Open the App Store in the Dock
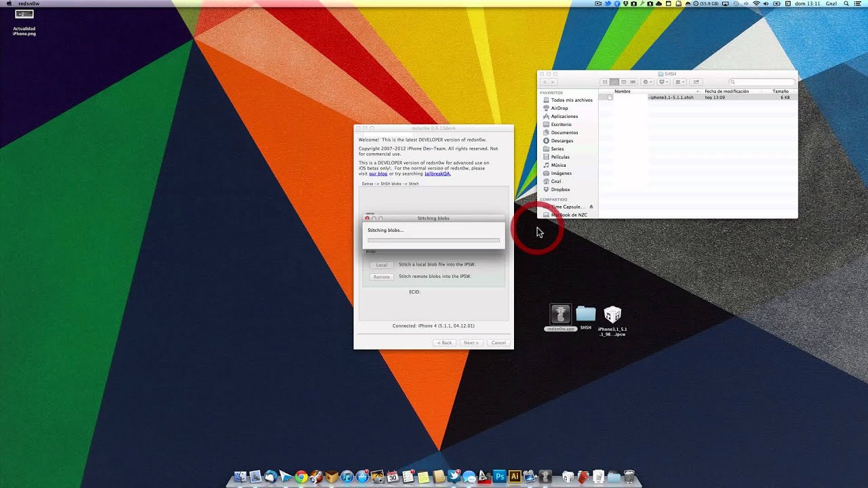 click(x=362, y=476)
